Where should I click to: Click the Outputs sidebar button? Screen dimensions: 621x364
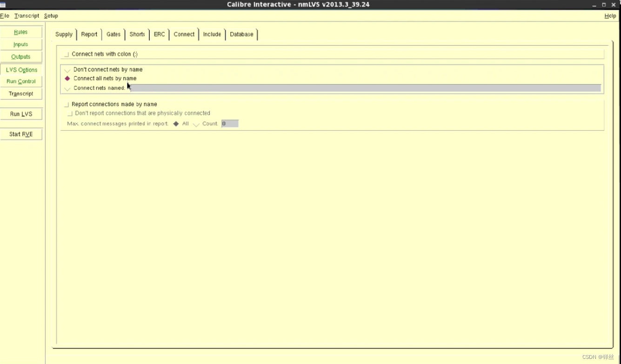[x=21, y=57]
